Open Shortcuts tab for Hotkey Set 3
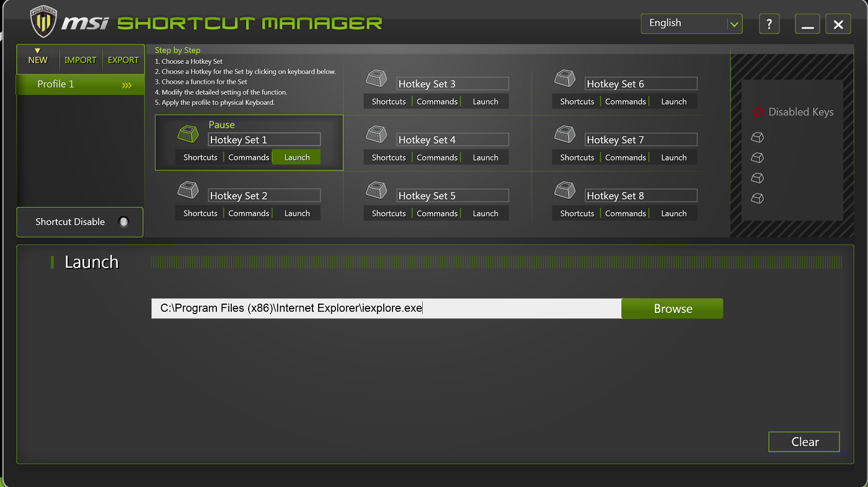The height and width of the screenshot is (487, 868). (389, 102)
